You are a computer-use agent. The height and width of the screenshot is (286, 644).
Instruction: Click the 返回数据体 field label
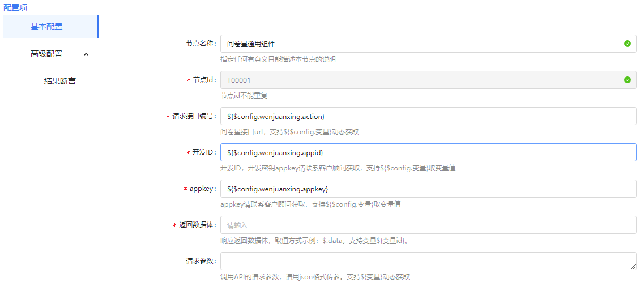(x=197, y=225)
